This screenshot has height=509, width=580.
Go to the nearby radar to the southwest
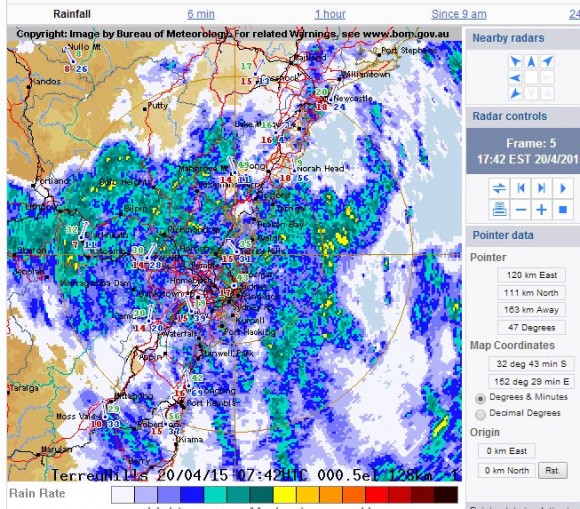pyautogui.click(x=515, y=93)
